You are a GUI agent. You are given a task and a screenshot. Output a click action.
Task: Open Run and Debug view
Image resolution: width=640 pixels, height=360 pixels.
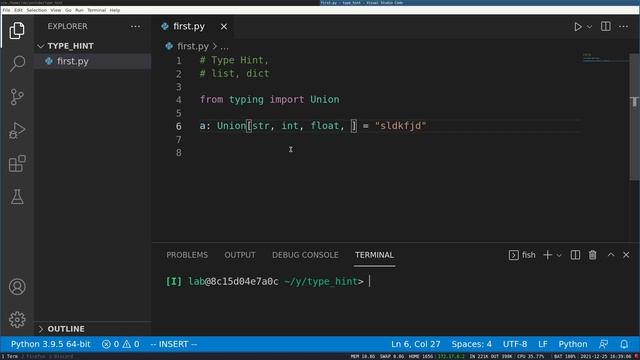click(x=17, y=131)
